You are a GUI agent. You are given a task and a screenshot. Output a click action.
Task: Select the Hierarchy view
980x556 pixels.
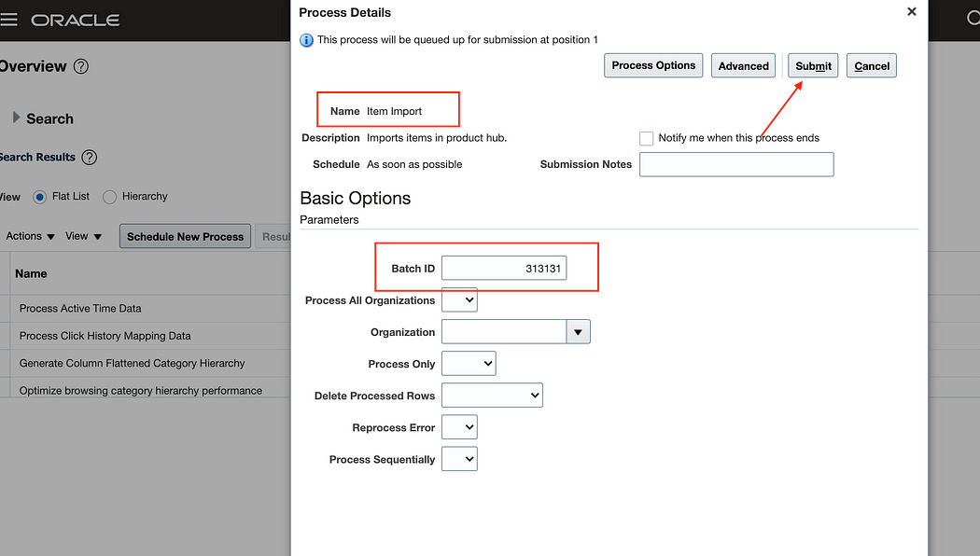click(109, 197)
